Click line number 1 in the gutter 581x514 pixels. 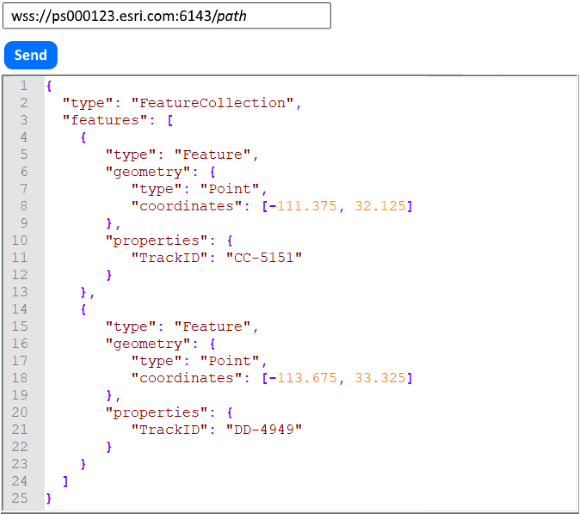coord(24,86)
